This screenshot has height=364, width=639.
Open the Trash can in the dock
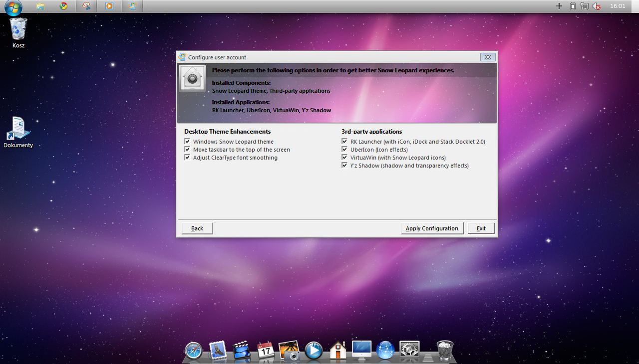click(445, 351)
